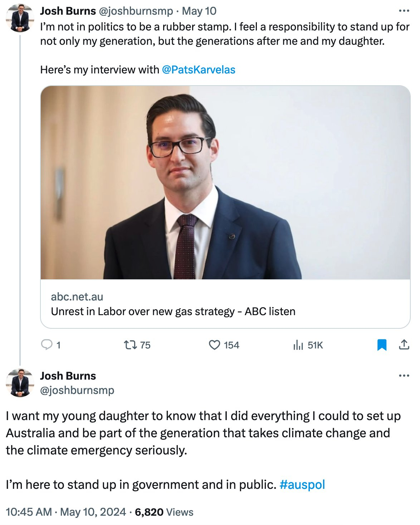
Task: Click the abc.net.au domain label
Action: tap(77, 297)
